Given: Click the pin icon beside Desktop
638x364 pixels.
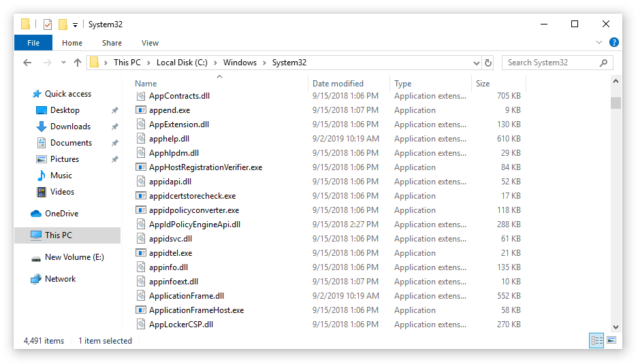Looking at the screenshot, I should [115, 110].
